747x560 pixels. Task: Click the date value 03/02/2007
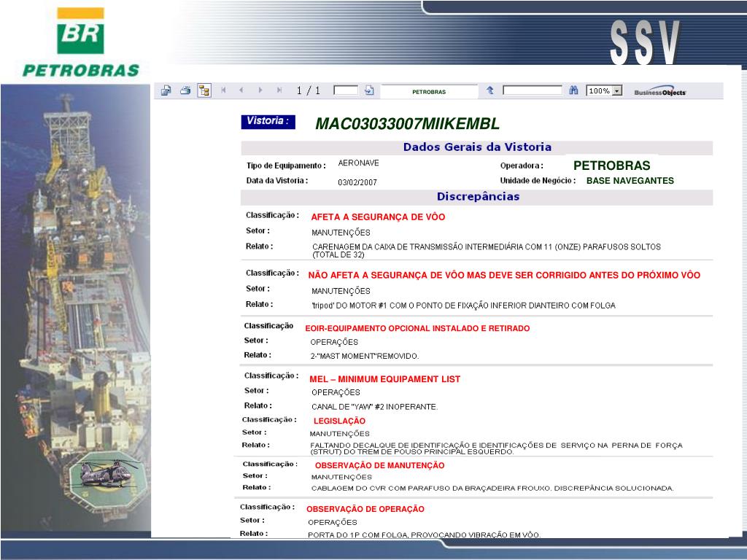pos(357,182)
